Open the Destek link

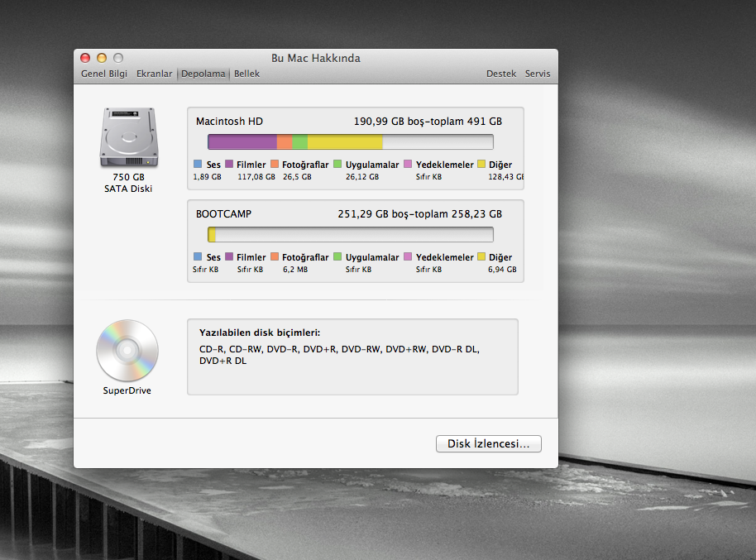[501, 74]
